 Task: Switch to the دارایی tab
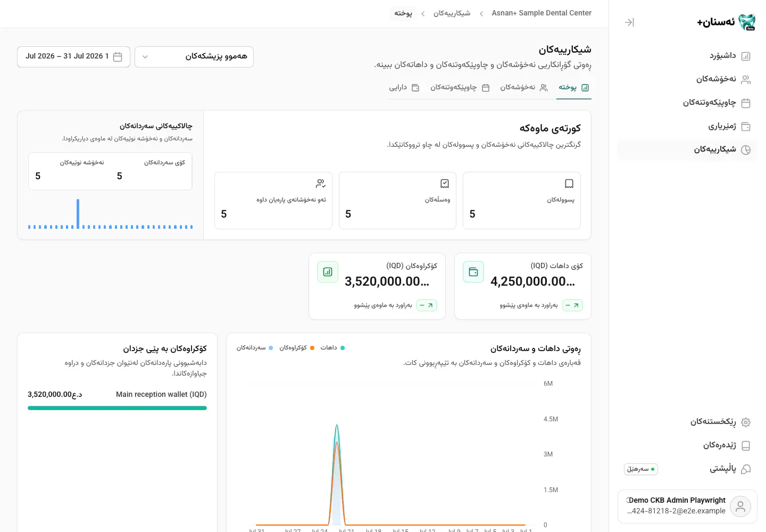click(404, 88)
